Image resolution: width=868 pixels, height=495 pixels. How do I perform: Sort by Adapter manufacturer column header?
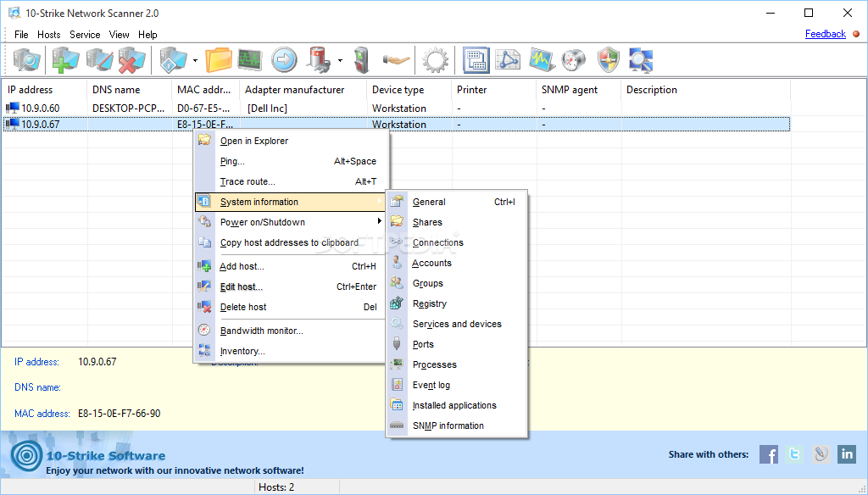pos(303,90)
